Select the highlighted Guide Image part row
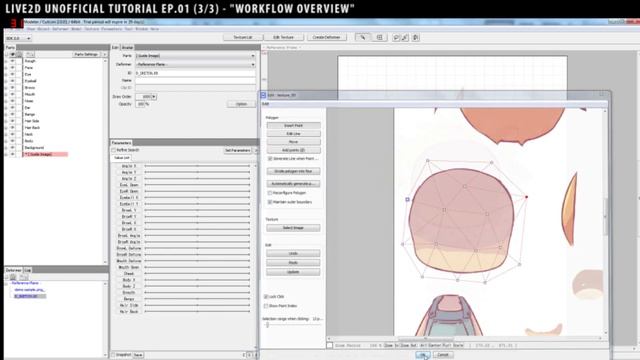The image size is (640, 360). click(45, 154)
